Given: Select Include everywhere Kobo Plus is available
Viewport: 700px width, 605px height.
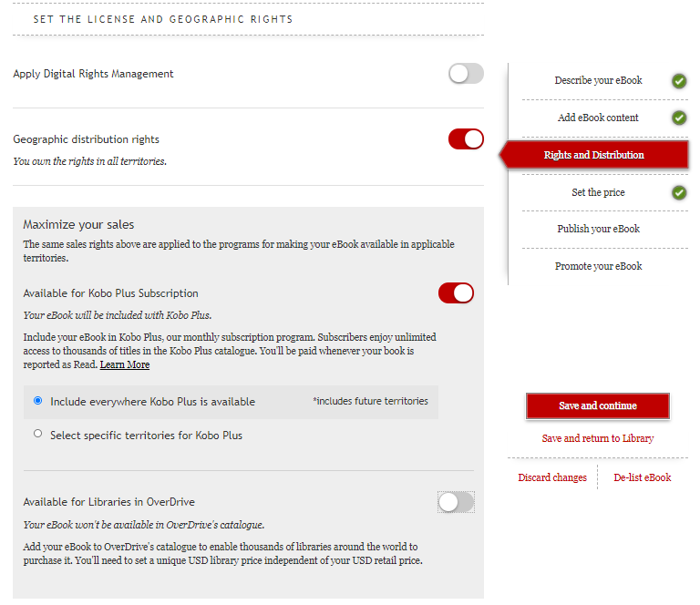Looking at the screenshot, I should pyautogui.click(x=38, y=401).
